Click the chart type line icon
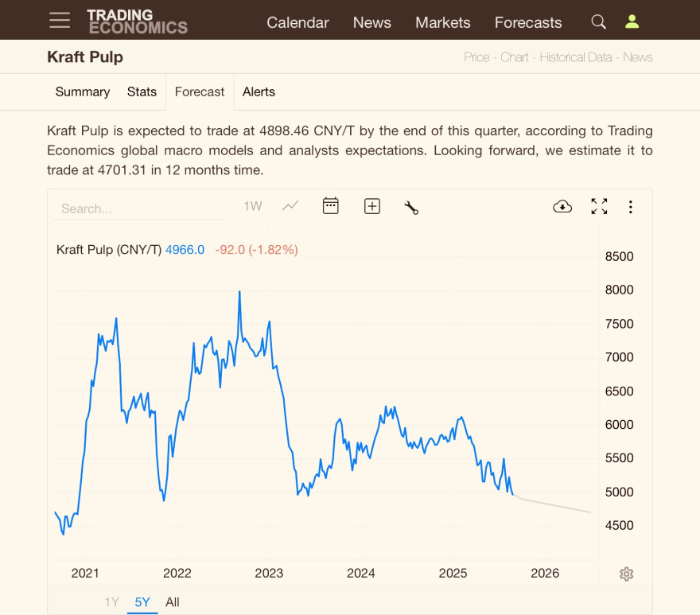The image size is (700, 615). [290, 206]
